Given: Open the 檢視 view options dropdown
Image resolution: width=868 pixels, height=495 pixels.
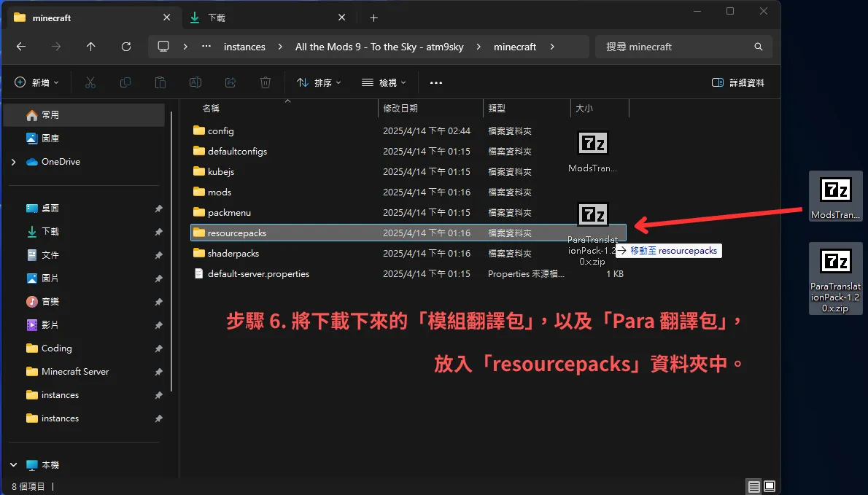Looking at the screenshot, I should [384, 82].
